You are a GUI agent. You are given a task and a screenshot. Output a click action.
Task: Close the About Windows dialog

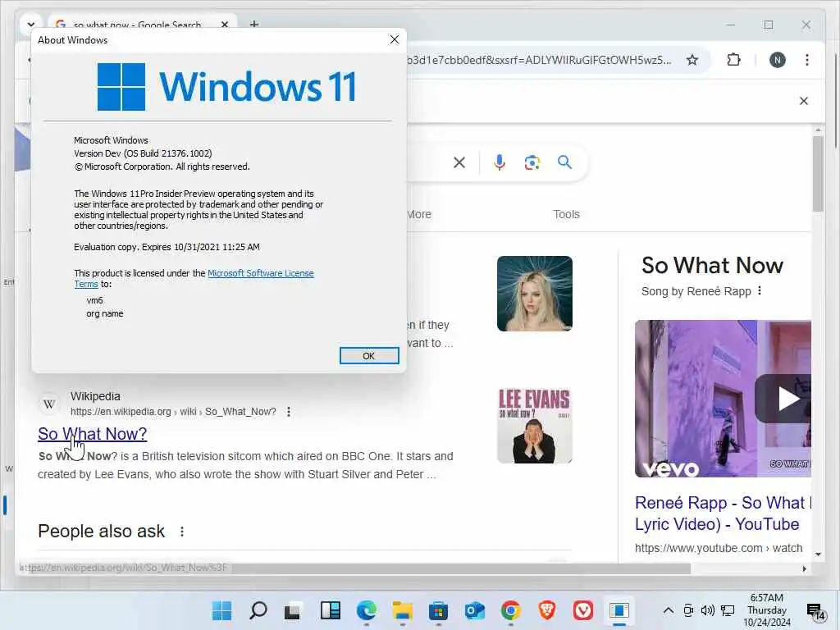(395, 39)
